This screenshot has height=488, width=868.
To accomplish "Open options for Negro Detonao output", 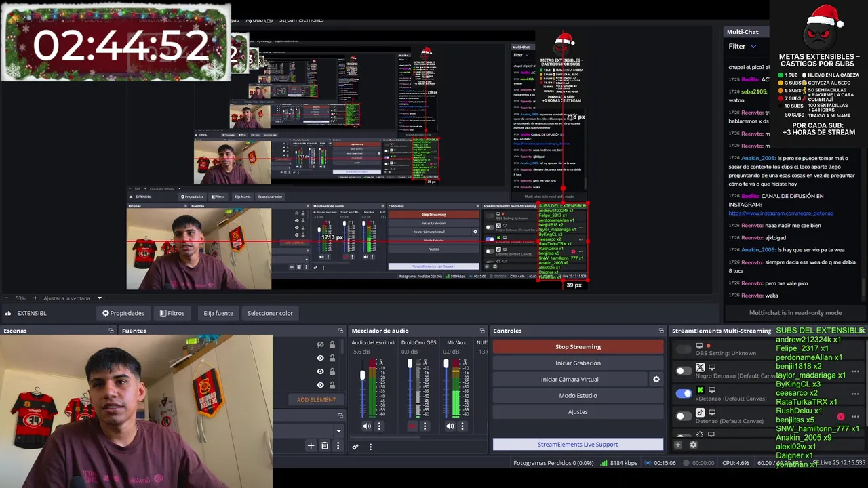I will click(855, 371).
